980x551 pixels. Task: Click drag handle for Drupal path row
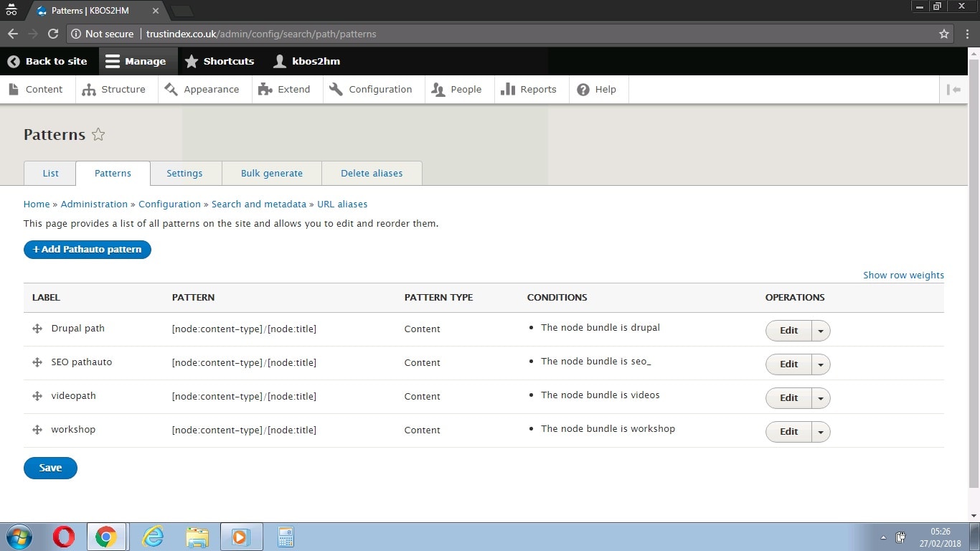tap(37, 329)
